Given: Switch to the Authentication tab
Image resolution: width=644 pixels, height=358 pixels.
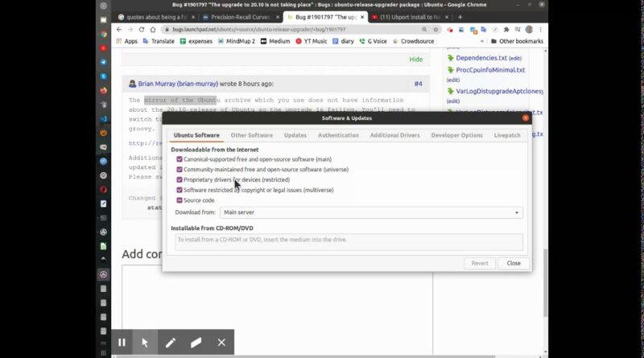Looking at the screenshot, I should 338,135.
